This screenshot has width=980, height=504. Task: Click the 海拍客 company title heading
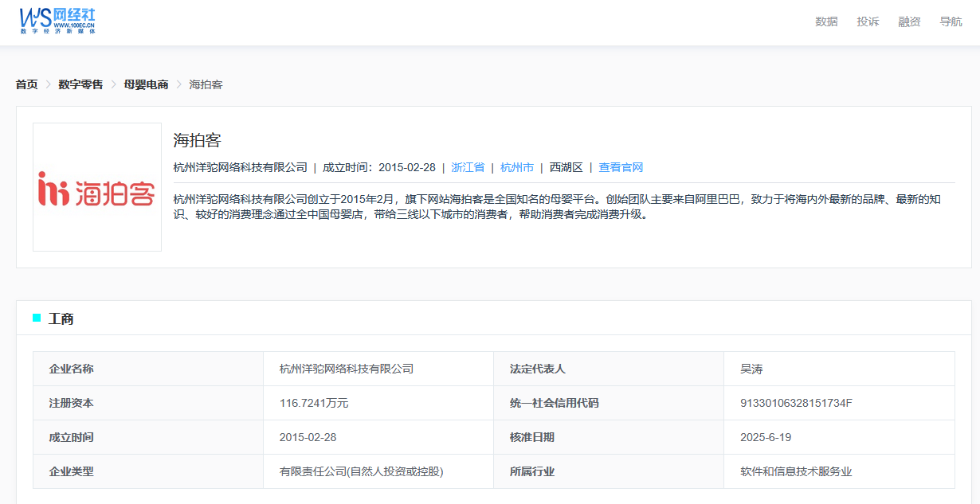197,140
